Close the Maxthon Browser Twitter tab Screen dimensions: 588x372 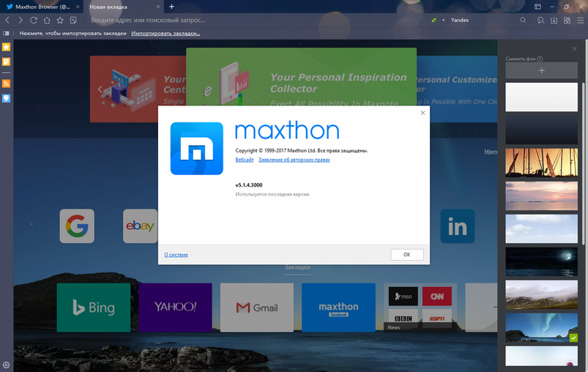click(x=78, y=7)
